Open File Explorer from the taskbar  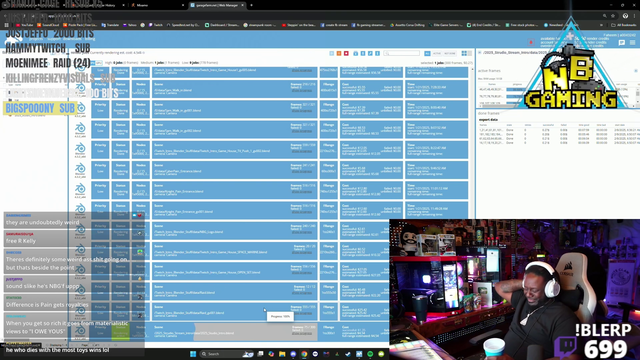pos(282,354)
